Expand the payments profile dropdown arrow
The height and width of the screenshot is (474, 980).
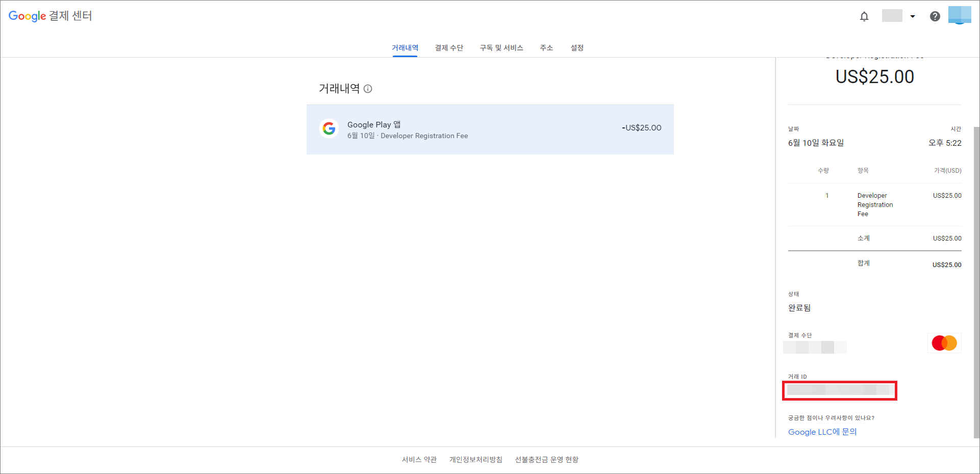point(913,16)
